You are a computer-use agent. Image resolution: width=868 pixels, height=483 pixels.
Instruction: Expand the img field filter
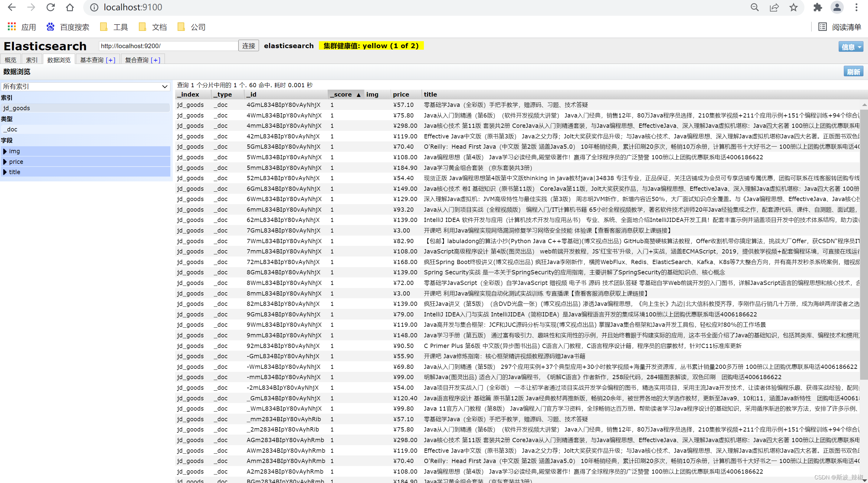click(x=86, y=151)
